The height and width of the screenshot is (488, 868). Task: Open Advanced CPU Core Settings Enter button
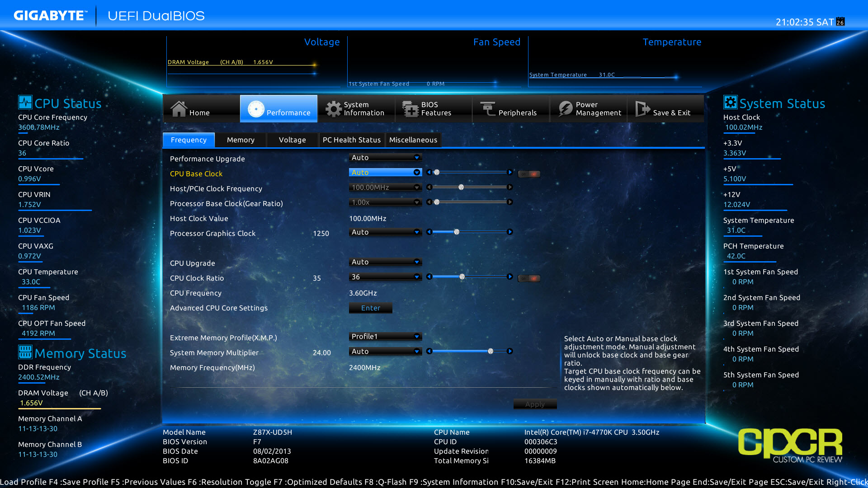pos(371,308)
